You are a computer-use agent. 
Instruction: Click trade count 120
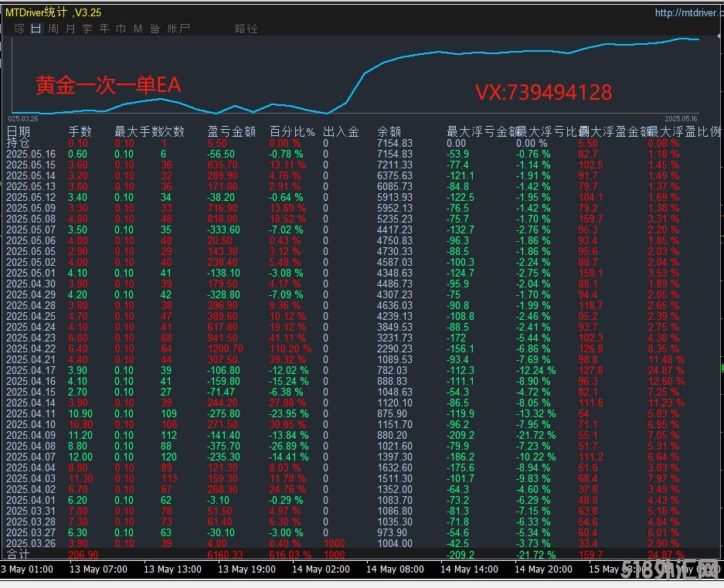click(169, 457)
